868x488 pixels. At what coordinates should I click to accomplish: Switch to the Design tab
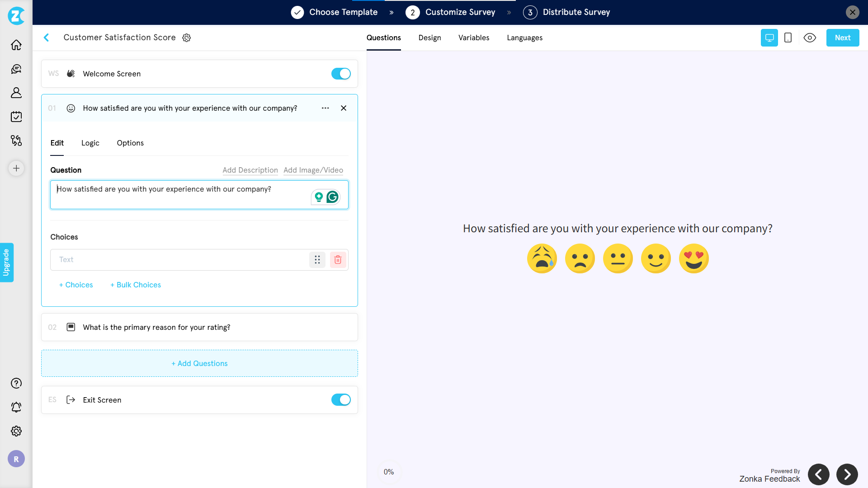429,38
